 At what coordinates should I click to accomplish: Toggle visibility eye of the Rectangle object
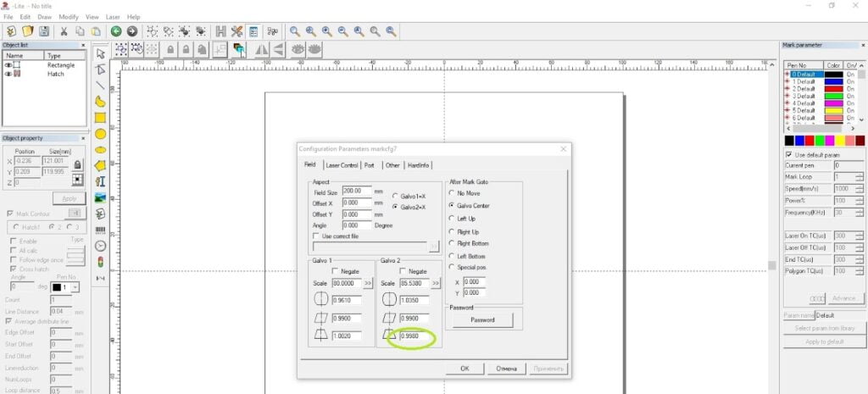[x=8, y=65]
